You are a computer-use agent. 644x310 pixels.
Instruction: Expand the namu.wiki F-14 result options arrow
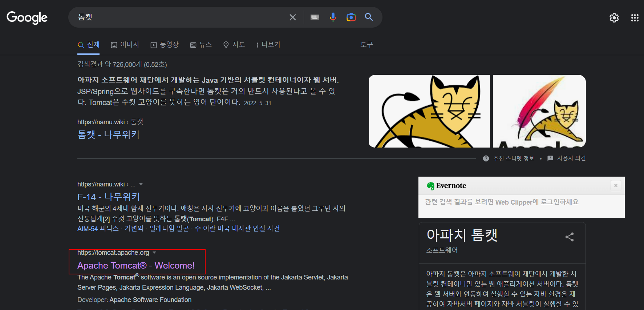click(x=141, y=184)
